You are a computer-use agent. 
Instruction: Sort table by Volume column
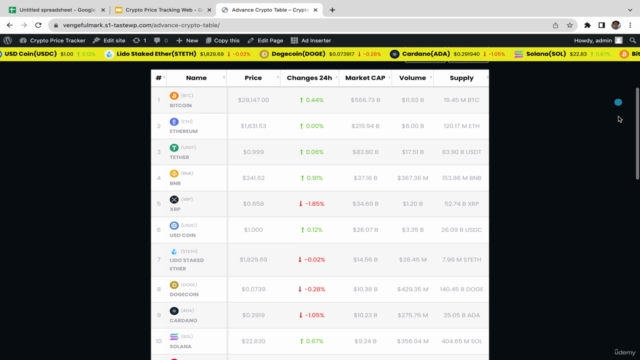[x=413, y=78]
